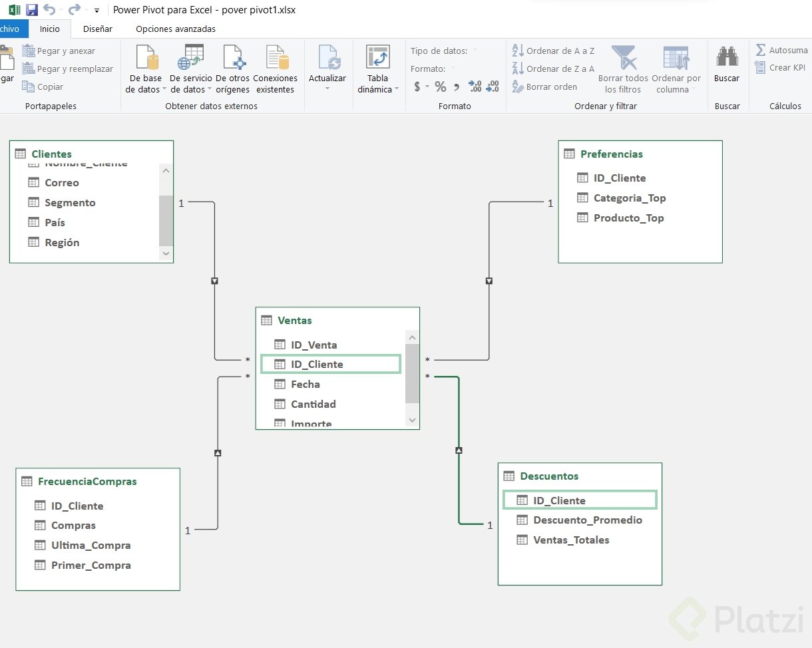Click Ventas scrollbar up arrow
The height and width of the screenshot is (648, 812).
412,337
